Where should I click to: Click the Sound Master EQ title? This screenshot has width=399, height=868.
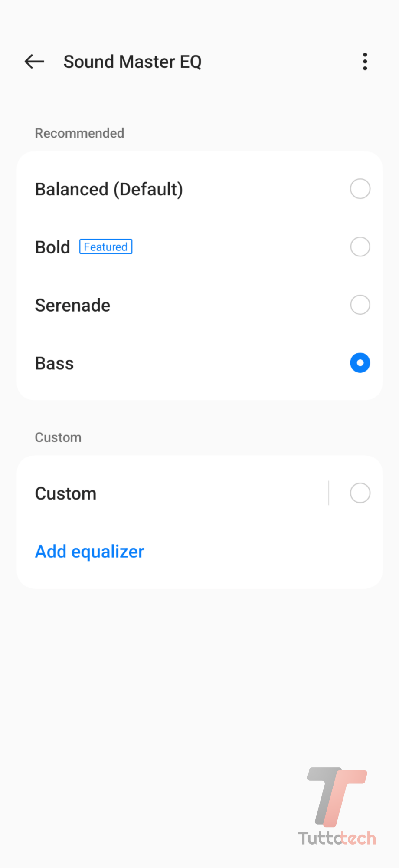point(132,62)
